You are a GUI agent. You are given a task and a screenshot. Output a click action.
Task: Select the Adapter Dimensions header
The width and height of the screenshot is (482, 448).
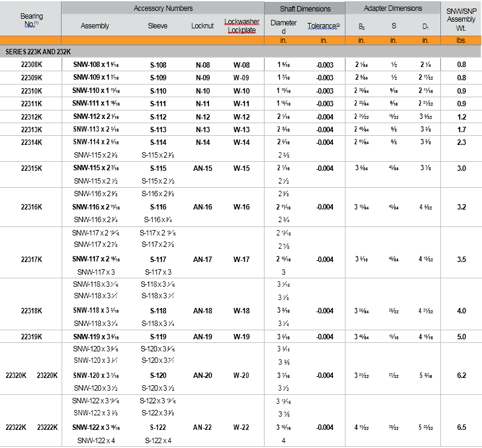(393, 8)
